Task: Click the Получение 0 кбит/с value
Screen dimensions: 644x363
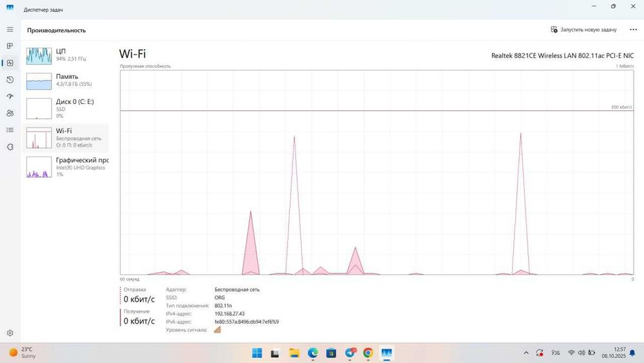Action: click(x=139, y=320)
